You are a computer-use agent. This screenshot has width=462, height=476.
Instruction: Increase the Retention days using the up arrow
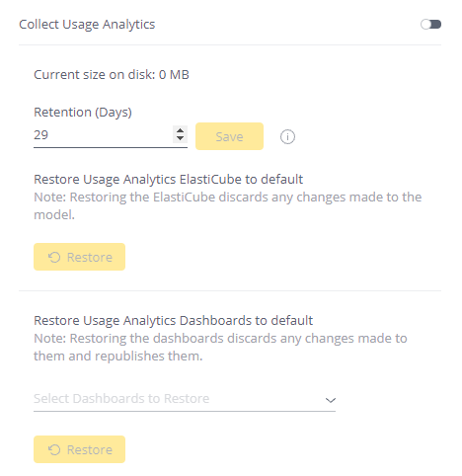(x=180, y=131)
